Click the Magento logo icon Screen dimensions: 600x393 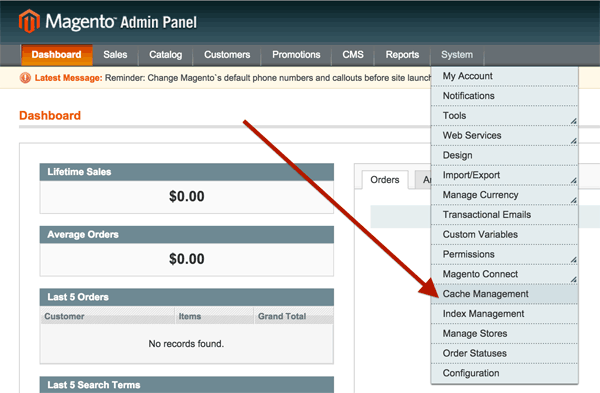[x=29, y=21]
